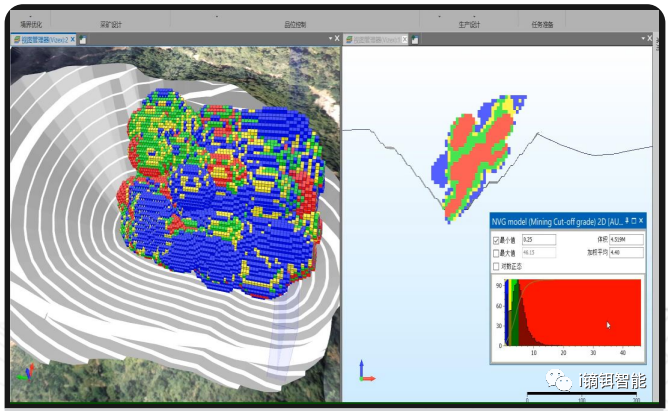
Task: Select the right 视图管理器(Vizex) tab
Action: click(377, 40)
